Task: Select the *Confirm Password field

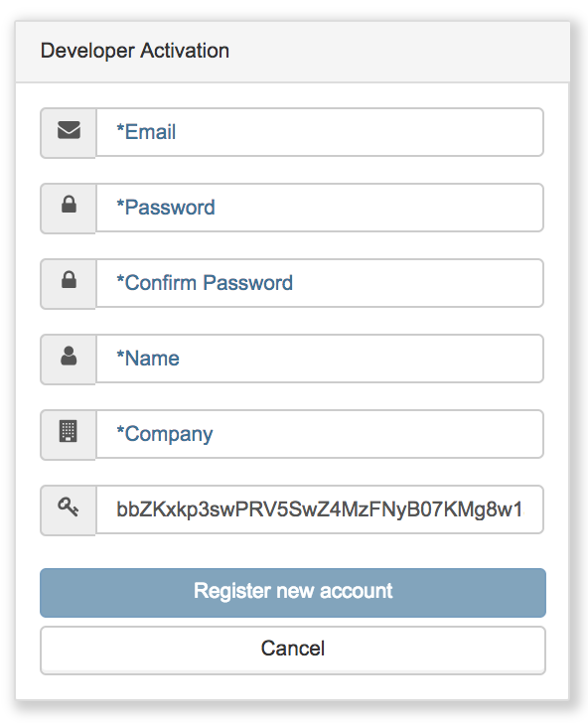Action: (x=320, y=283)
